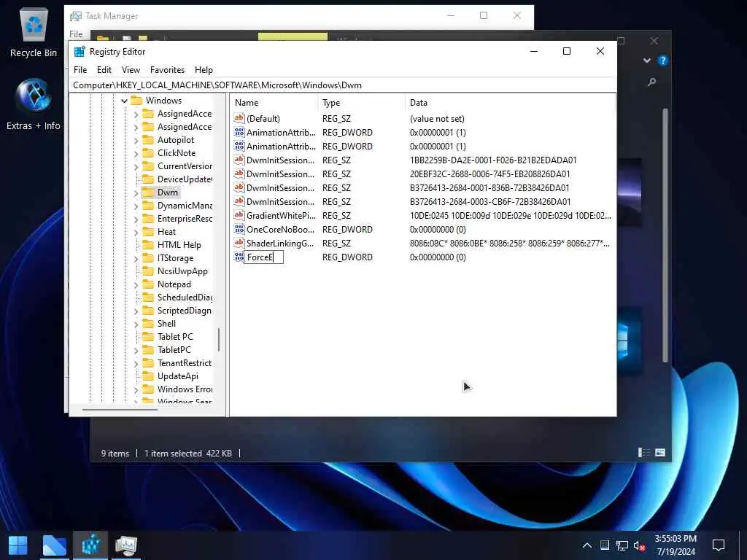Viewport: 747px width, 560px height.
Task: Expand the File Explorer ribbon chevron
Action: point(647,61)
